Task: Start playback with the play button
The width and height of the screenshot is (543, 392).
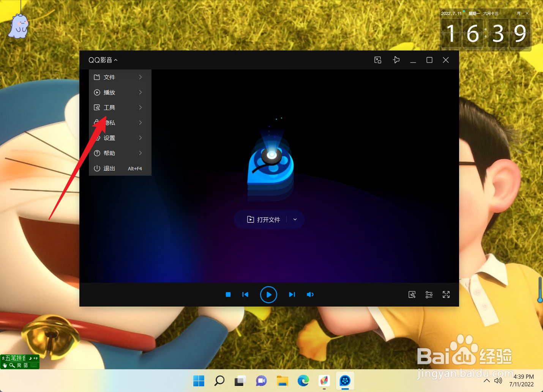Action: pyautogui.click(x=268, y=294)
